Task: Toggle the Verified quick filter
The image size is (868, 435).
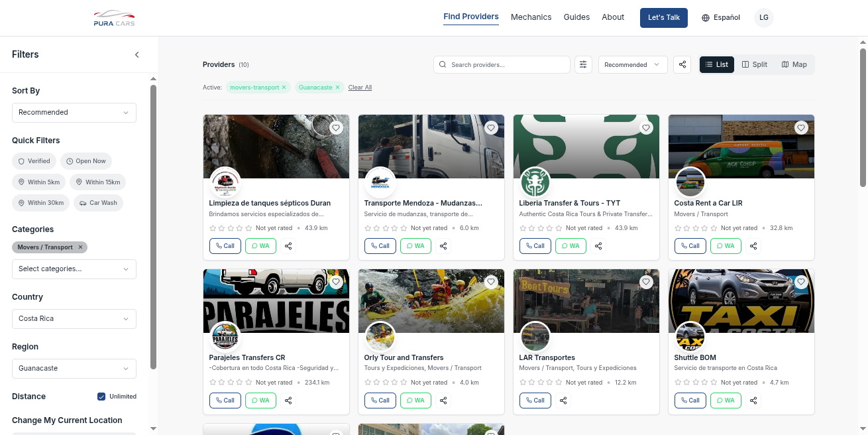Action: point(34,161)
